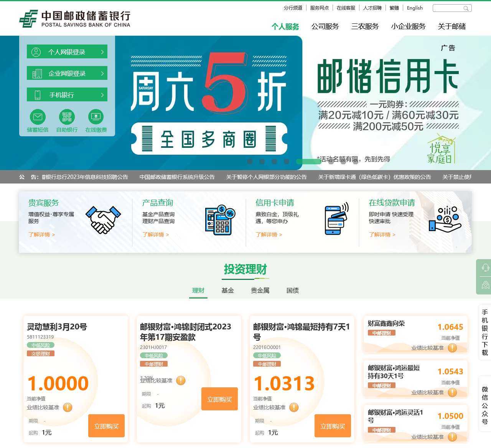Switch to the 国债 tab
This screenshot has height=448, width=491.
293,291
